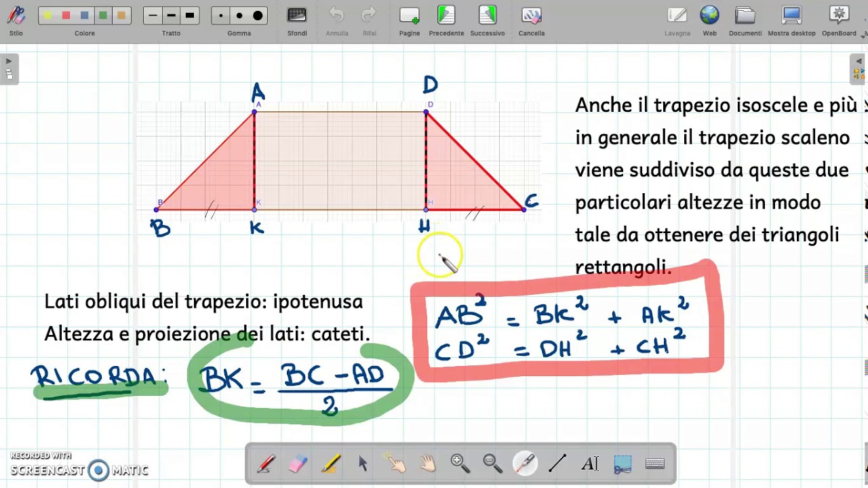The height and width of the screenshot is (488, 868).
Task: Select the pen tool in bottom palette
Action: point(266,464)
